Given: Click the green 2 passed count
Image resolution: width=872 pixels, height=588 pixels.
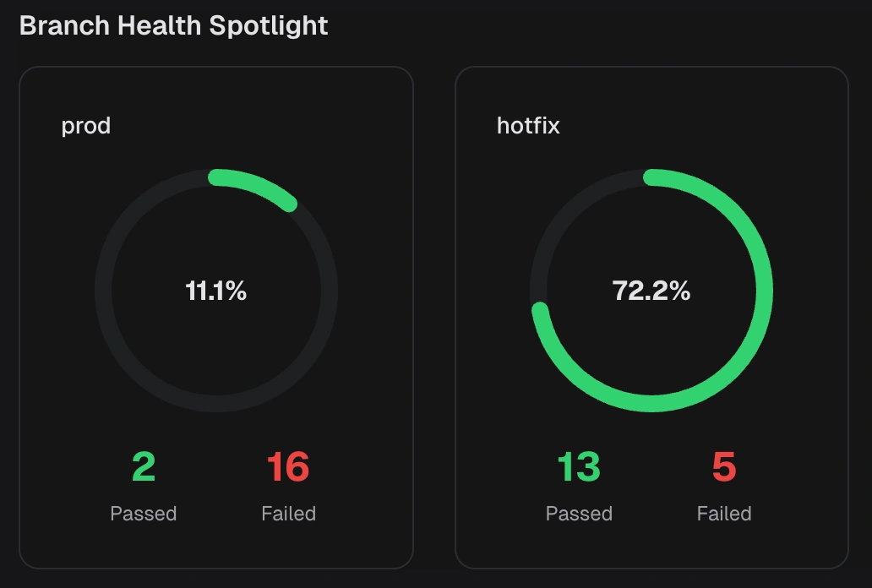Looking at the screenshot, I should coord(144,467).
